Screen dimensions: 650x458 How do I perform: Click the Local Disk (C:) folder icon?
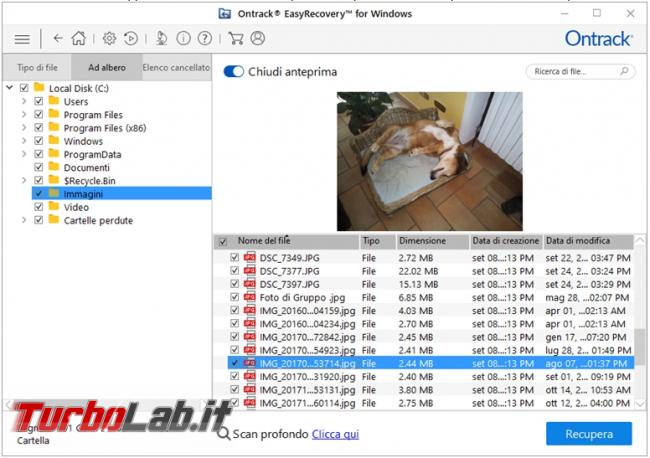[39, 87]
